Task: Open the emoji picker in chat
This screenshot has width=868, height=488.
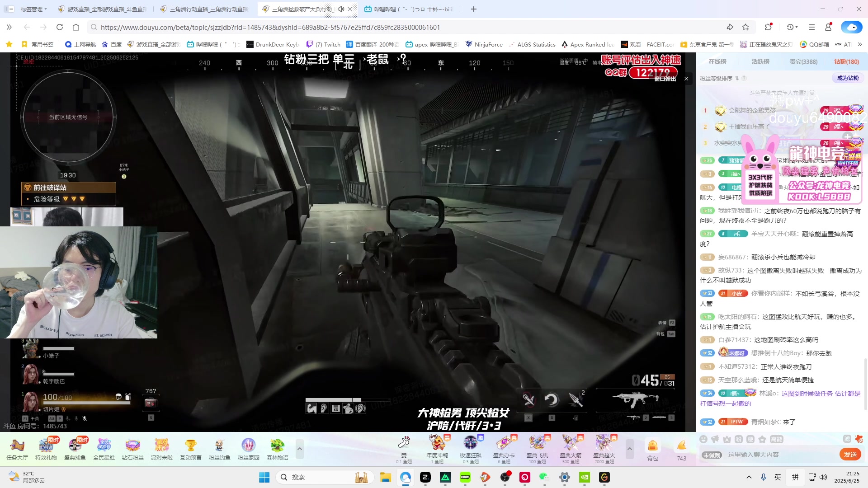Action: click(x=703, y=439)
